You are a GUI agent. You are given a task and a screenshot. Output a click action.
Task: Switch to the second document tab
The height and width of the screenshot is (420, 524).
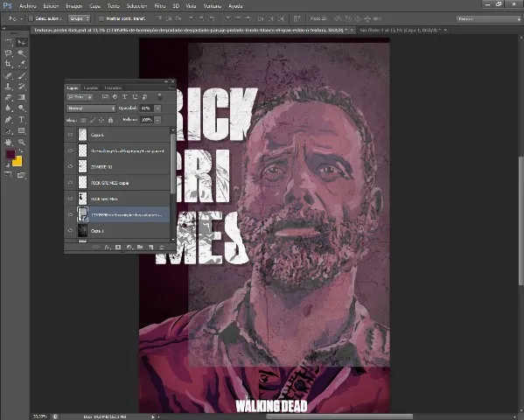[x=401, y=30]
